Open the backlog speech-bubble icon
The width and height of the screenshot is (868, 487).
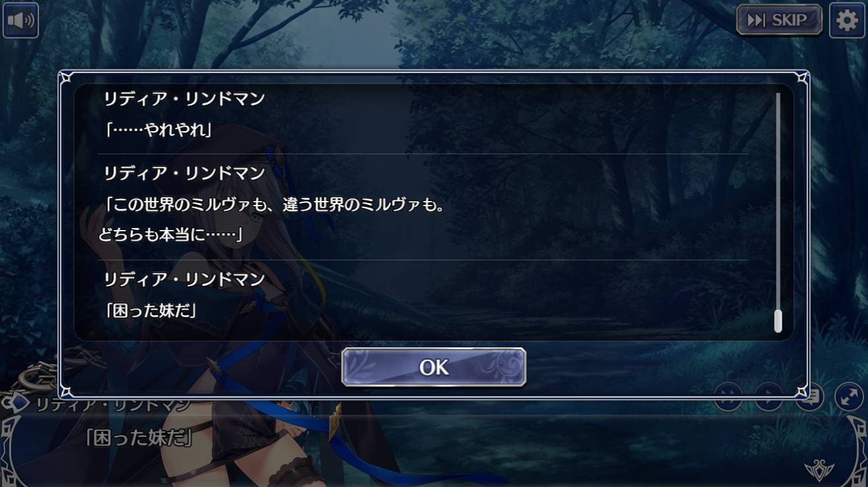click(809, 397)
